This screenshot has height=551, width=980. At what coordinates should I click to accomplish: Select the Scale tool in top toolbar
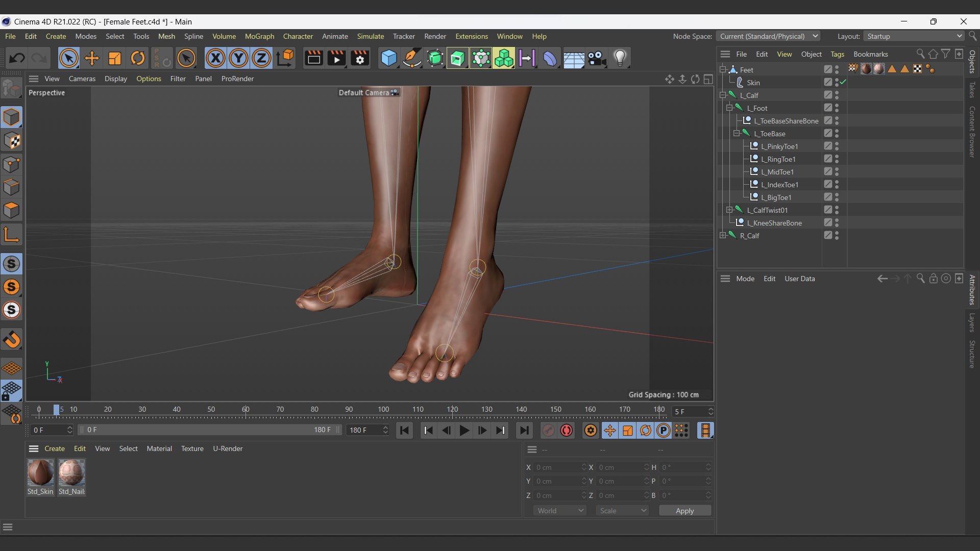tap(115, 58)
